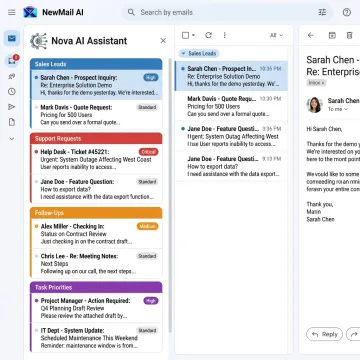Open the hamburger main menu

(x=12, y=12)
